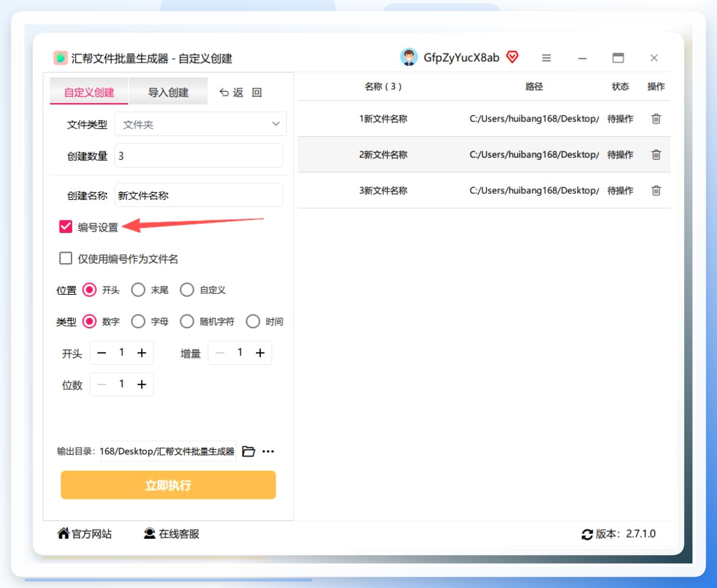Viewport: 717px width, 588px height.
Task: Select the 3新文件名称 row name
Action: point(383,190)
